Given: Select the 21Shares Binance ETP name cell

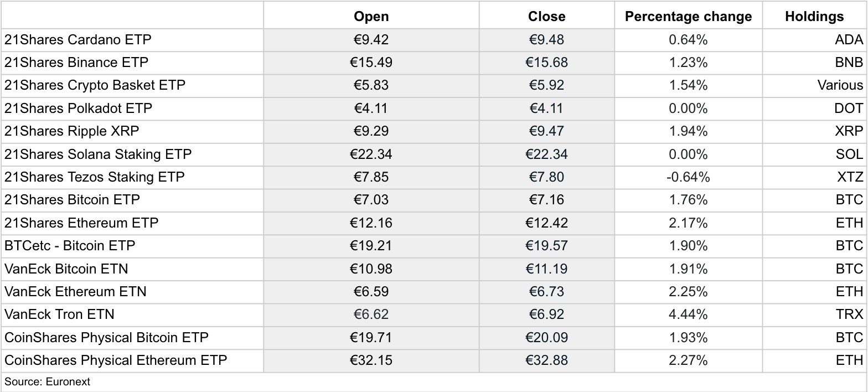Looking at the screenshot, I should (x=76, y=63).
